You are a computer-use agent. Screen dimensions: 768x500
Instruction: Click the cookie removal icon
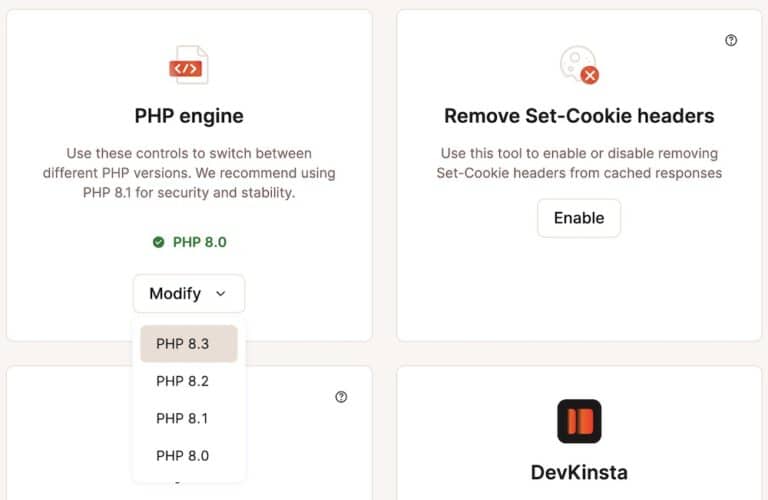579,65
